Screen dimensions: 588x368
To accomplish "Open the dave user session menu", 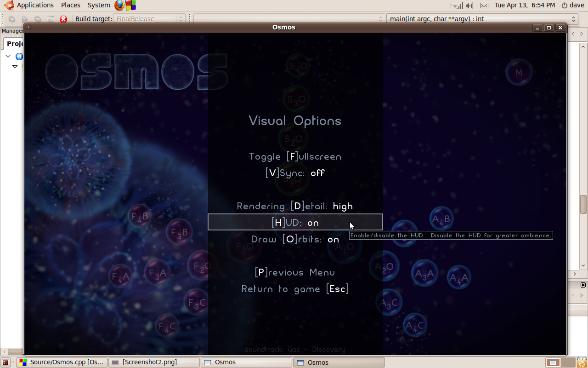I will [572, 5].
